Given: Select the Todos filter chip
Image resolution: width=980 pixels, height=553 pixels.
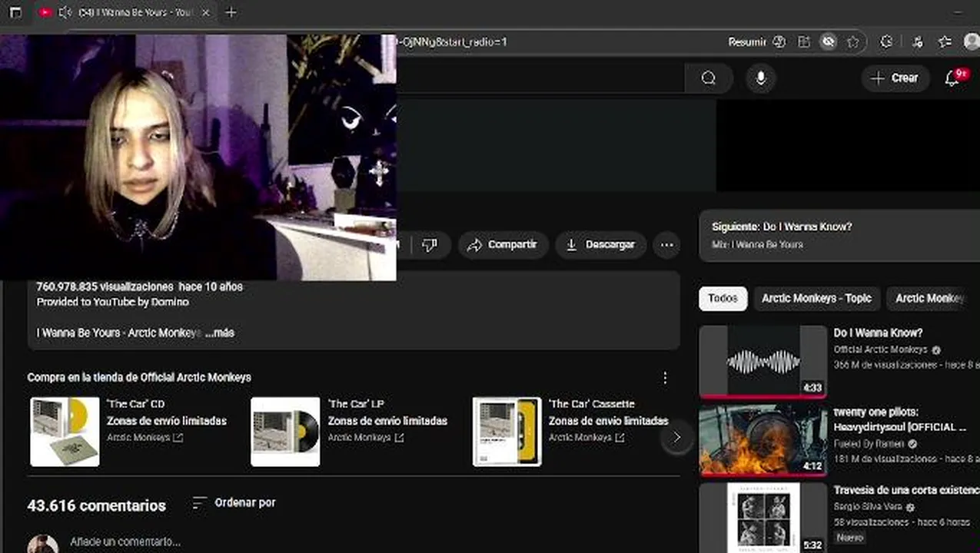Looking at the screenshot, I should point(723,299).
